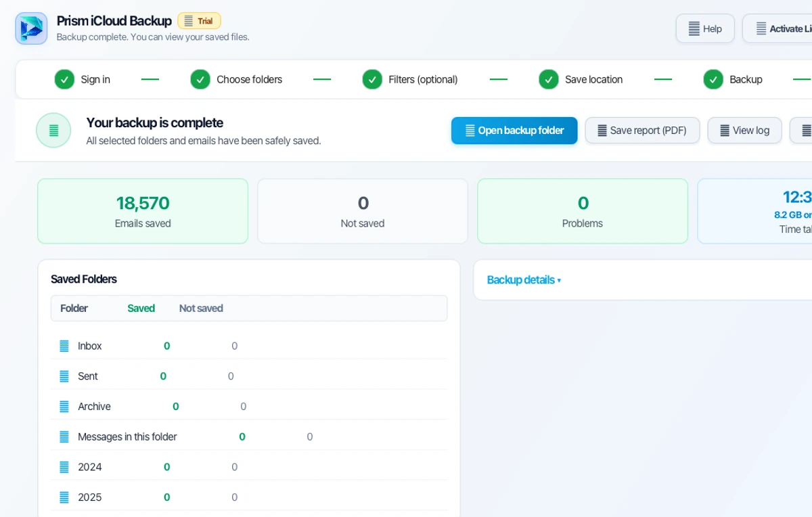Click the Archive folder icon

[64, 407]
